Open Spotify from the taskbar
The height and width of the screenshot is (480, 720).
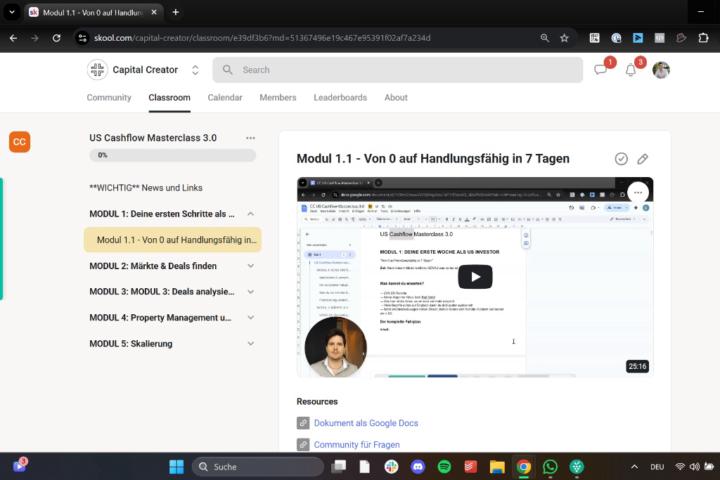[444, 467]
